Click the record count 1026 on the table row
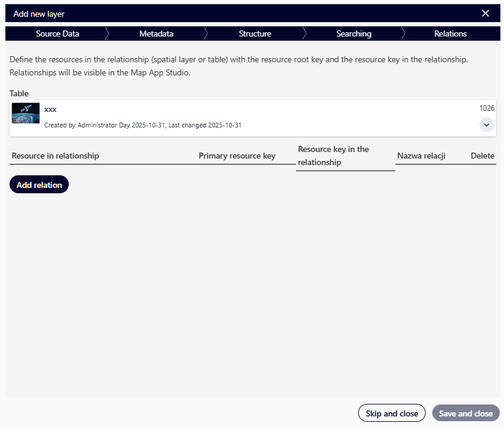 click(487, 108)
